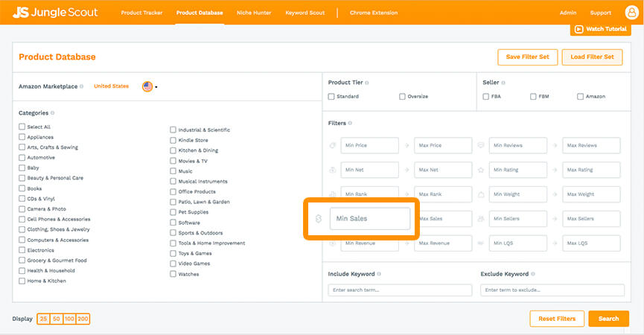Check the Home & Kitchen category
This screenshot has height=335, width=644.
(22, 281)
